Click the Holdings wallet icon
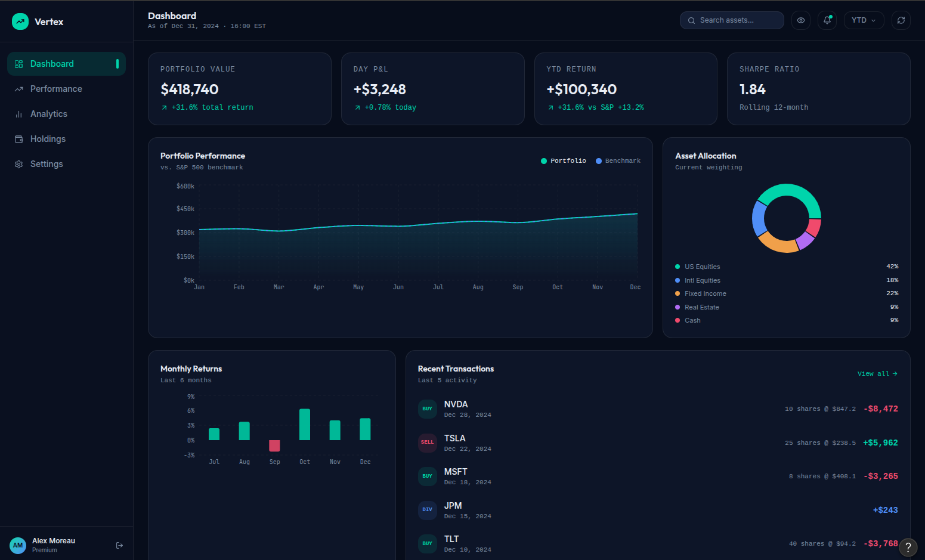925x560 pixels. point(18,139)
